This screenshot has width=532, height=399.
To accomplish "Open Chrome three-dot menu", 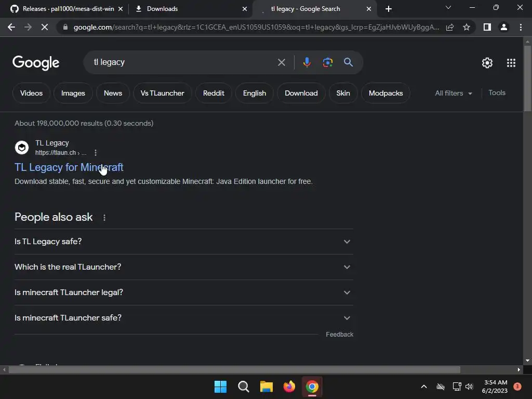I will 521,27.
